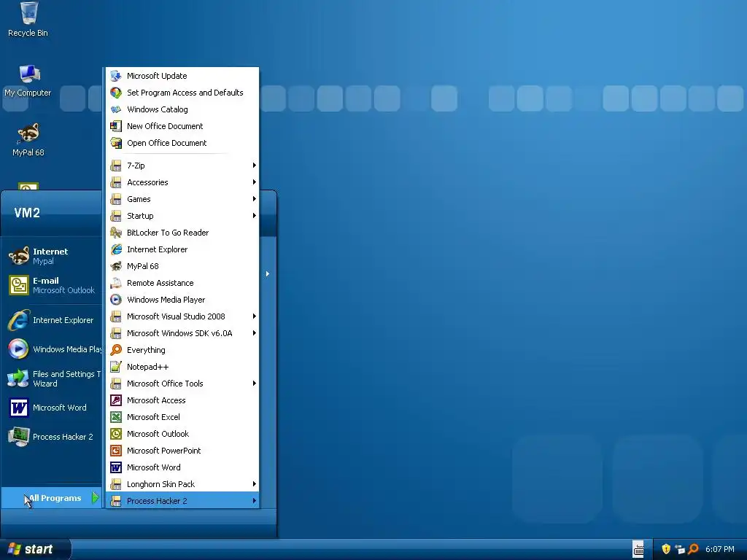Click the Everything magnifier icon in programs list
747x560 pixels.
(x=116, y=350)
